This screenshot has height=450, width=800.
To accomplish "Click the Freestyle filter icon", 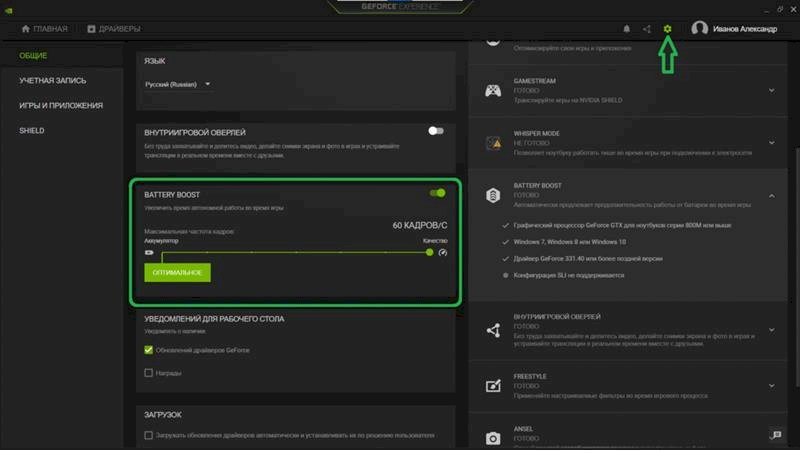I will click(x=493, y=386).
